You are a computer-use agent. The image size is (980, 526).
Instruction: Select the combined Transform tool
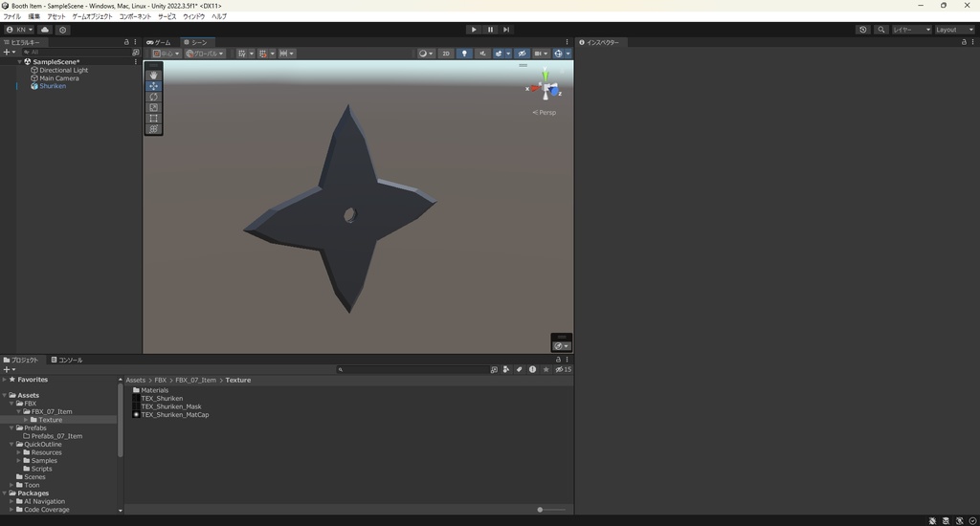pyautogui.click(x=154, y=129)
